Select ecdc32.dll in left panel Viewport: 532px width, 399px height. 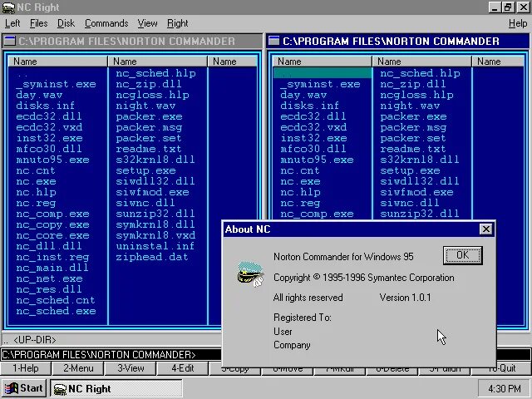[49, 116]
